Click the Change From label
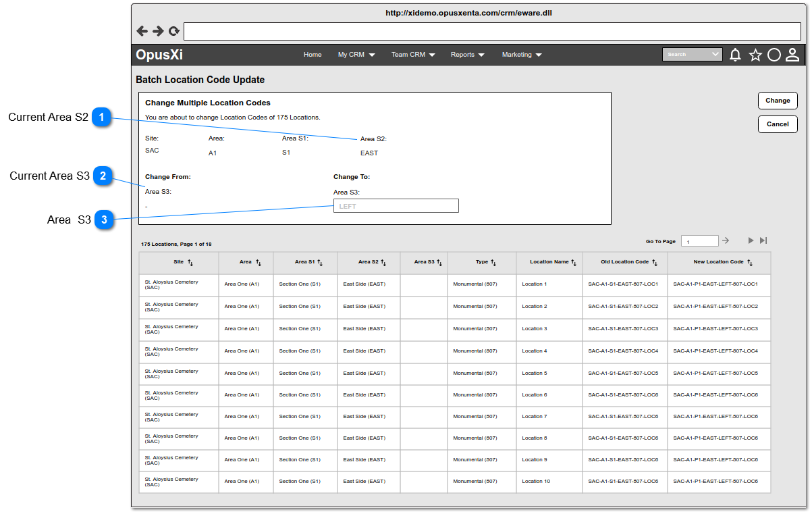 [x=168, y=177]
